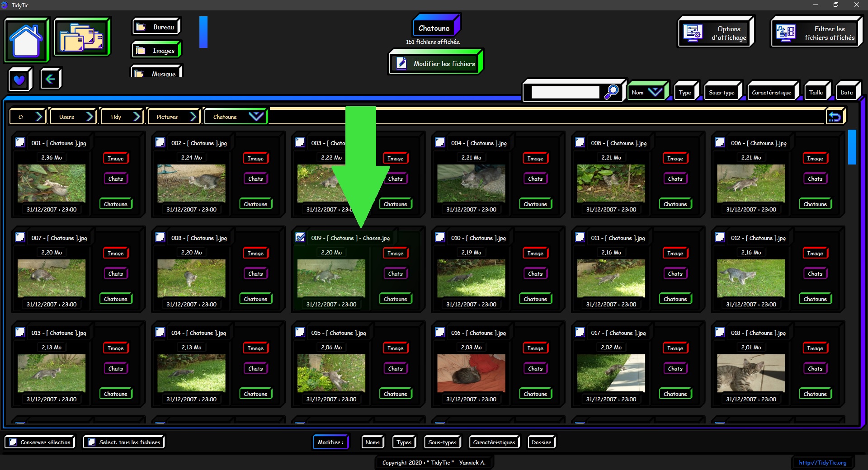This screenshot has height=470, width=868.
Task: Check the box for 004 - [ Chatoune ].jpg
Action: (x=440, y=142)
